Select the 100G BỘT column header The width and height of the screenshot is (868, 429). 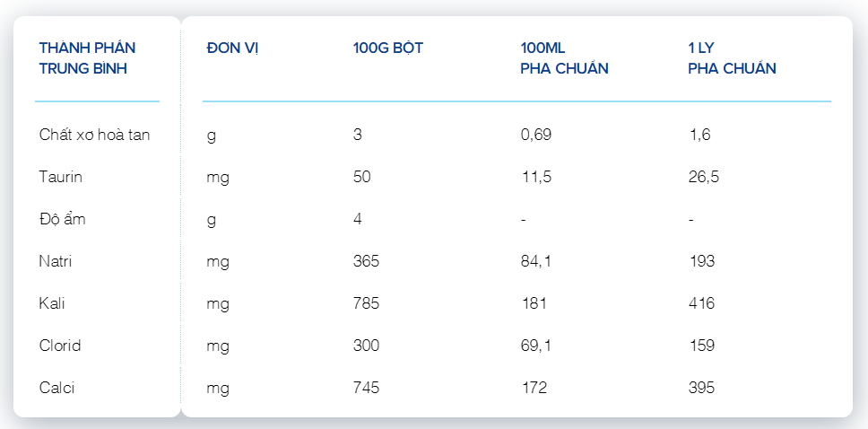[388, 48]
